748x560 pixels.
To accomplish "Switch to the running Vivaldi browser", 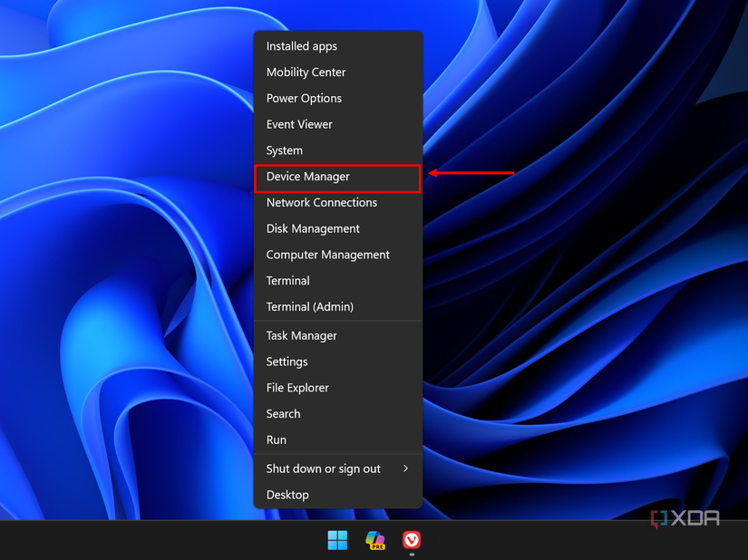I will [x=411, y=540].
